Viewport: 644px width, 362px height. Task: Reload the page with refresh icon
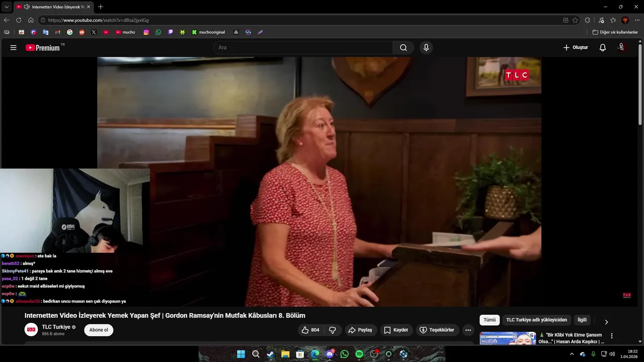point(19,20)
